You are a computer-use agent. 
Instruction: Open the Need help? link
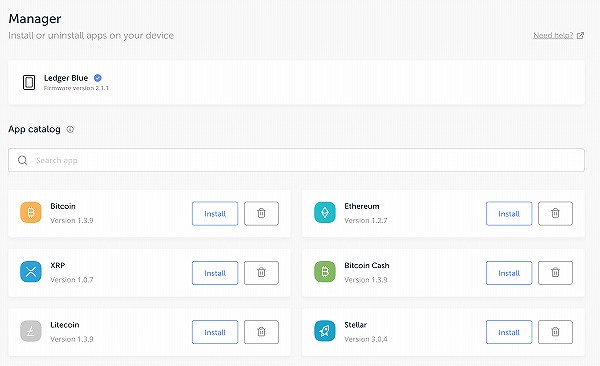(553, 36)
